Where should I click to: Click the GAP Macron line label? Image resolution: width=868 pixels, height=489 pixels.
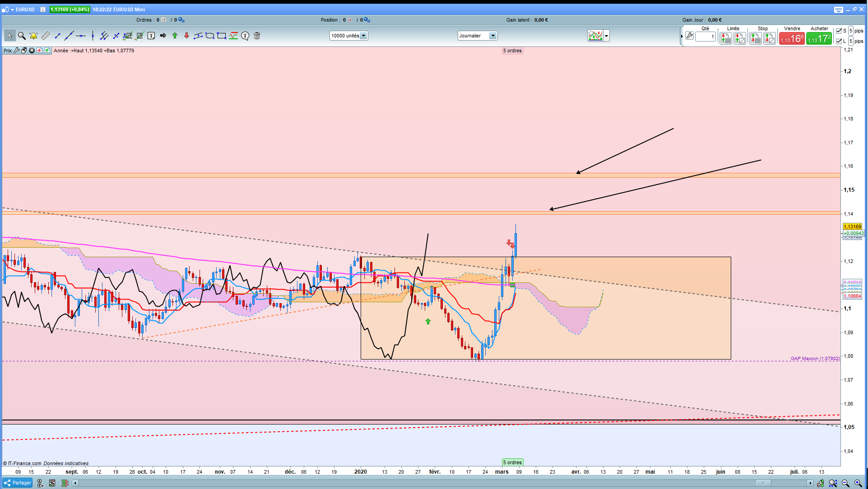[x=815, y=359]
